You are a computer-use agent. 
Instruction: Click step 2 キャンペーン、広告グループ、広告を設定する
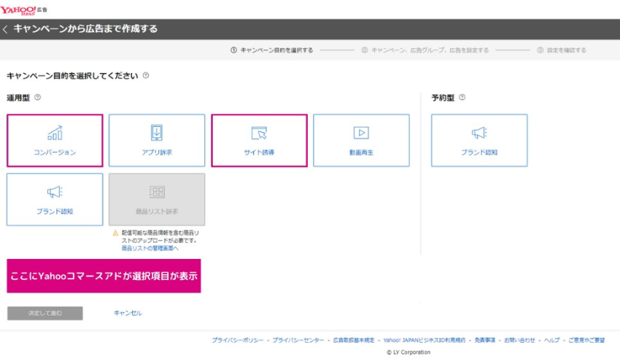coord(425,50)
